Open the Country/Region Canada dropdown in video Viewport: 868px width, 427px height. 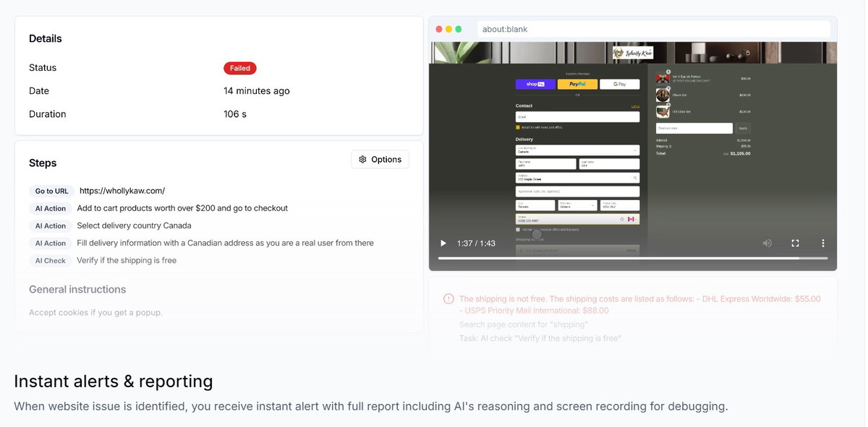(x=577, y=150)
